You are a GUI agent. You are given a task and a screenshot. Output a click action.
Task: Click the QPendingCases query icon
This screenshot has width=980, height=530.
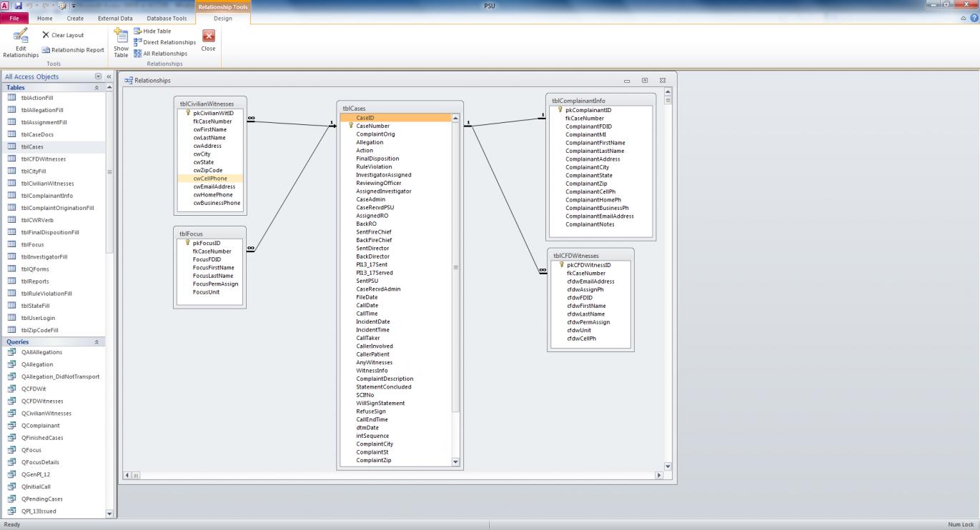(x=11, y=499)
